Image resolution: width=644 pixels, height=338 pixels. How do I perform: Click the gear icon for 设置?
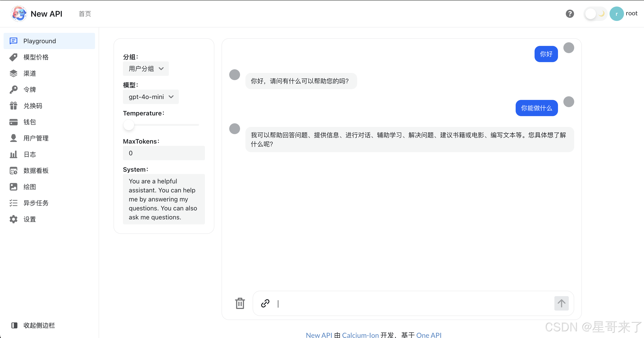click(14, 219)
